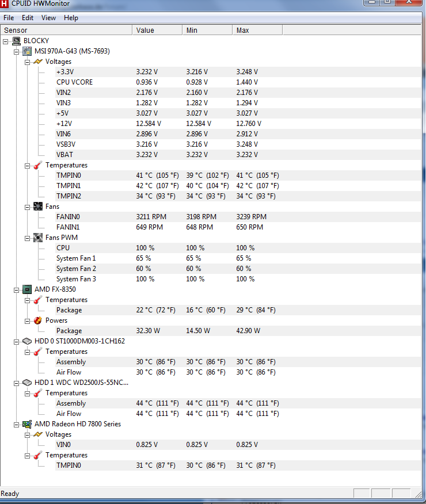Viewport: 426px width, 504px height.
Task: Collapse the Fans PWM group
Action: tap(27, 238)
